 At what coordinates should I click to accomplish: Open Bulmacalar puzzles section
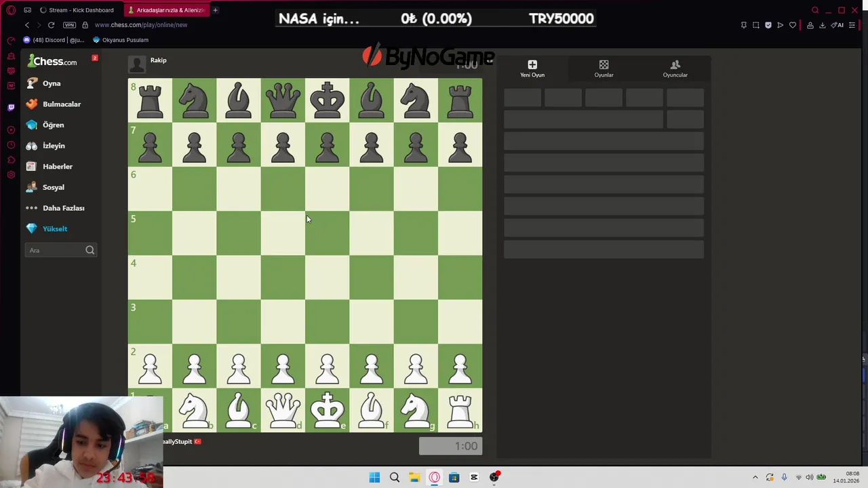[x=54, y=104]
